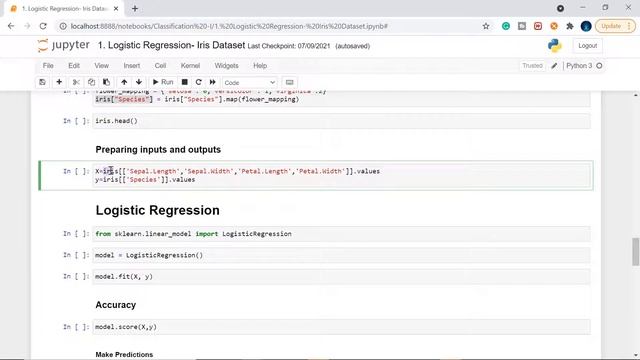Open the Kernel menu

click(190, 66)
